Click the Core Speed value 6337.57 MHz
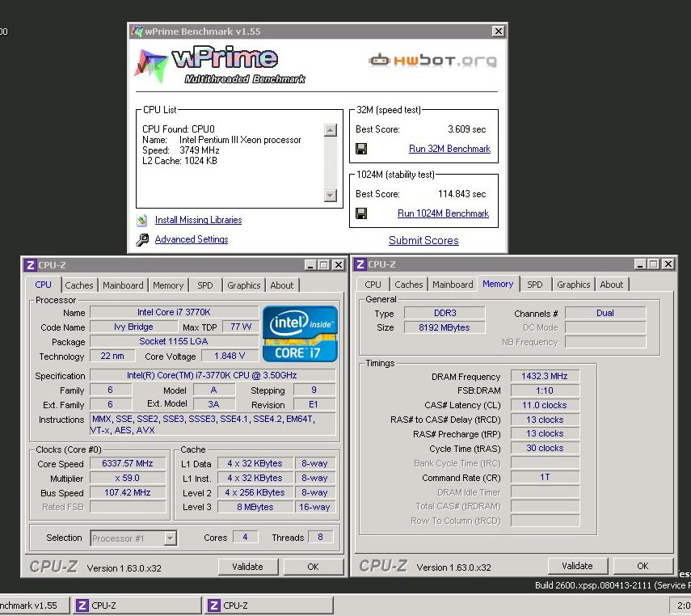Image resolution: width=691 pixels, height=616 pixels. (x=128, y=464)
